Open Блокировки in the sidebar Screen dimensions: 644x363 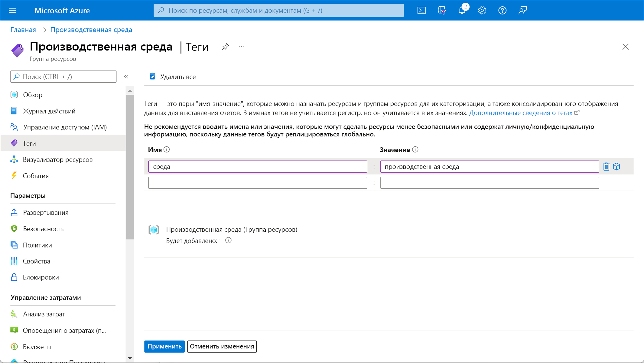pos(63,277)
